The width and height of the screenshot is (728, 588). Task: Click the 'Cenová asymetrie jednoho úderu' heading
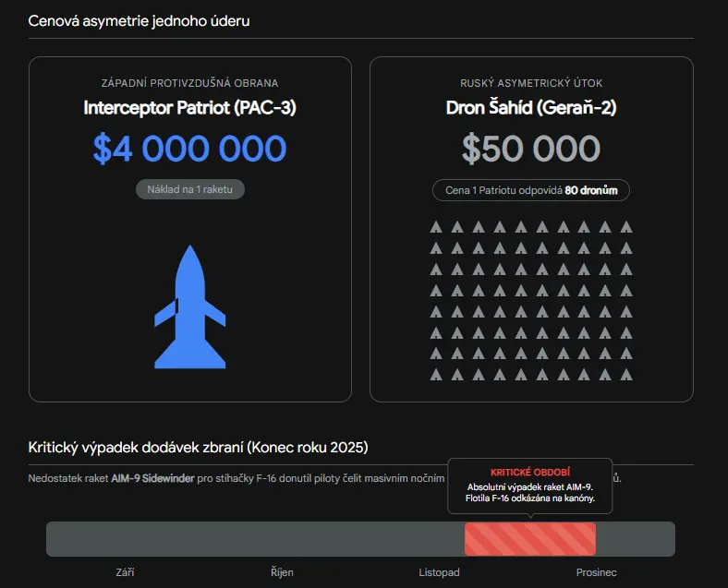coord(139,21)
